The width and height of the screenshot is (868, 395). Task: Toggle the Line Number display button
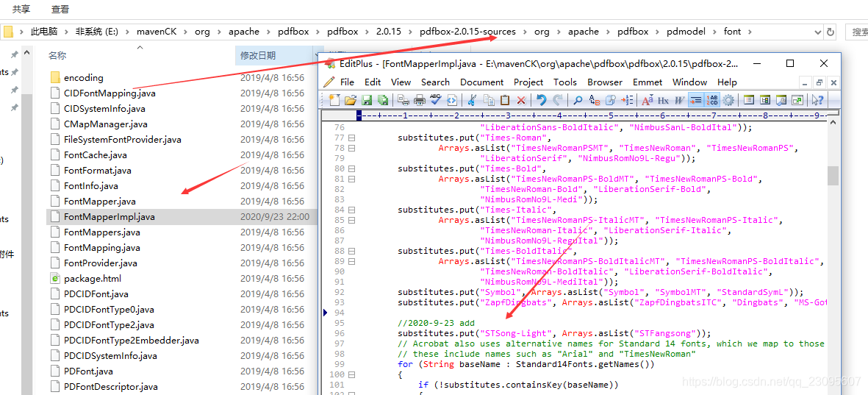pos(712,100)
